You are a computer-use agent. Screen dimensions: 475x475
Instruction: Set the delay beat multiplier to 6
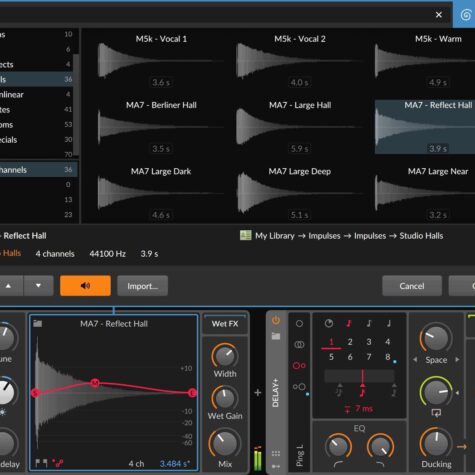[350, 357]
